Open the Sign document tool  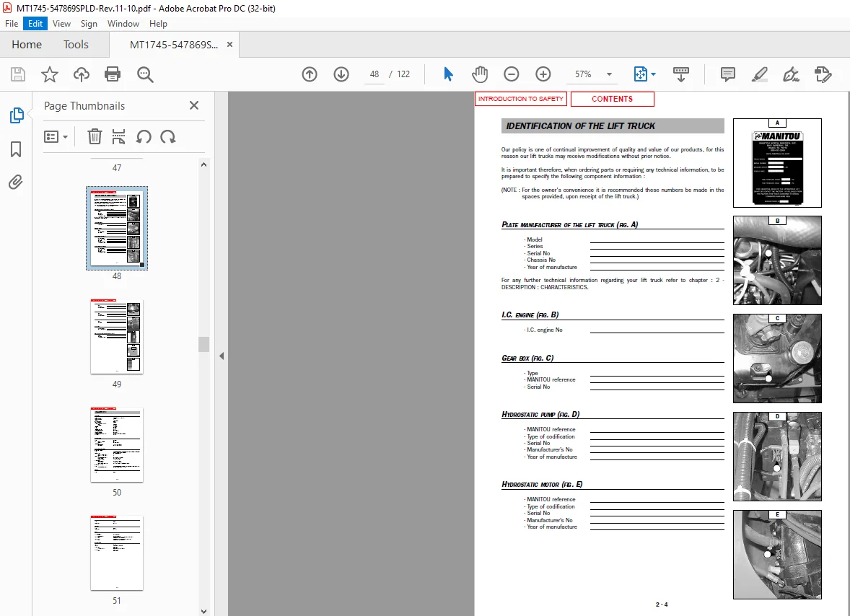click(x=791, y=74)
